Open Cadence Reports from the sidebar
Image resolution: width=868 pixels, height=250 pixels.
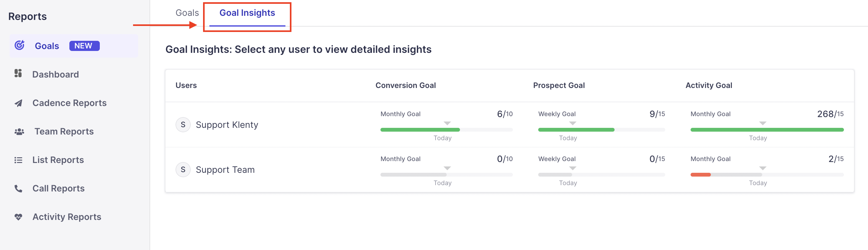[x=69, y=103]
